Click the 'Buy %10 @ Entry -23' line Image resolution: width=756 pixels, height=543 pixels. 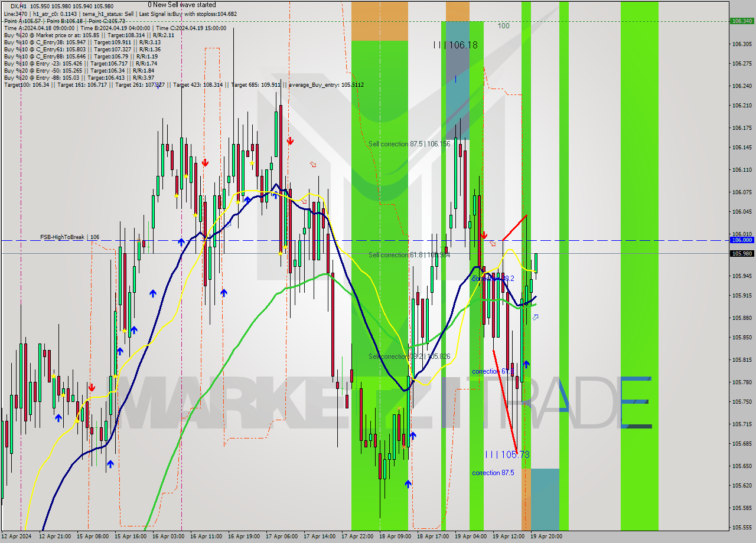click(80, 63)
